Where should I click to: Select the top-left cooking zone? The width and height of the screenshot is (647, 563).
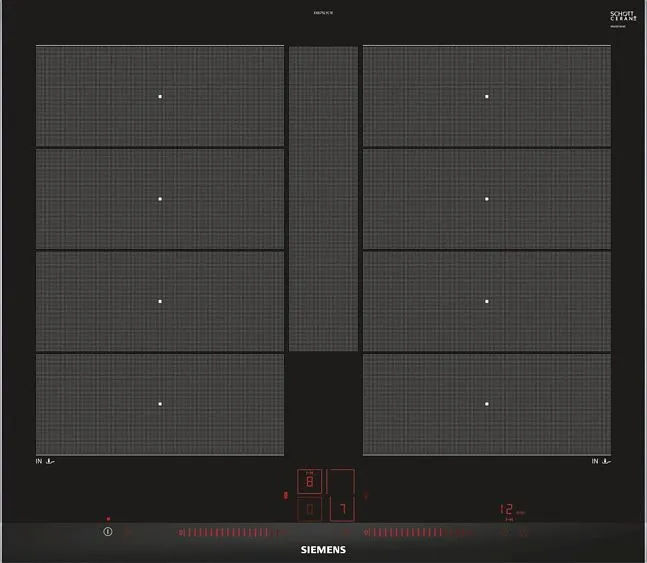(x=160, y=96)
